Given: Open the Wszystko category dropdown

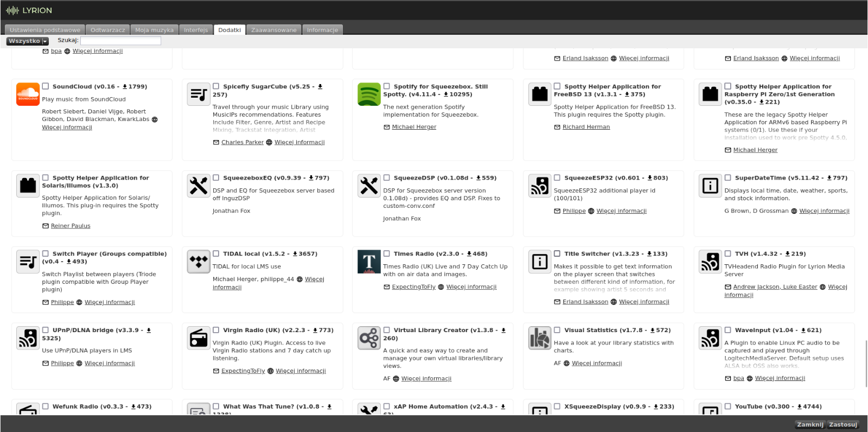Looking at the screenshot, I should pyautogui.click(x=28, y=41).
